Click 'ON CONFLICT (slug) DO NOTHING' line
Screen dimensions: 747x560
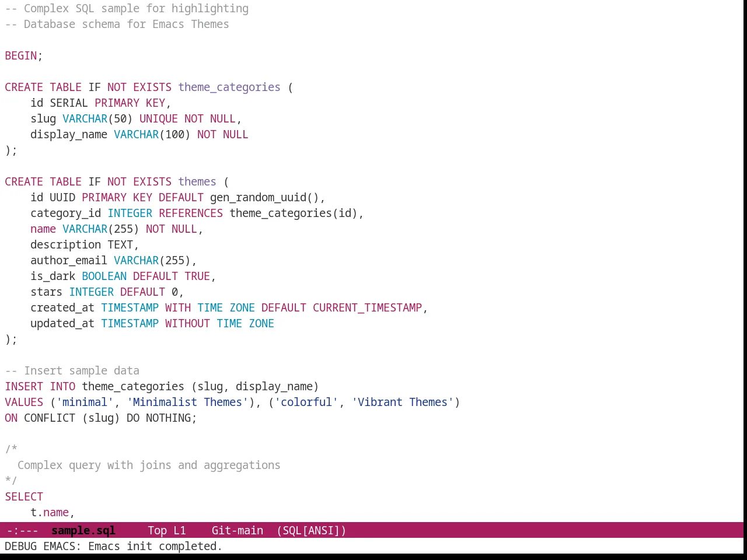point(101,418)
